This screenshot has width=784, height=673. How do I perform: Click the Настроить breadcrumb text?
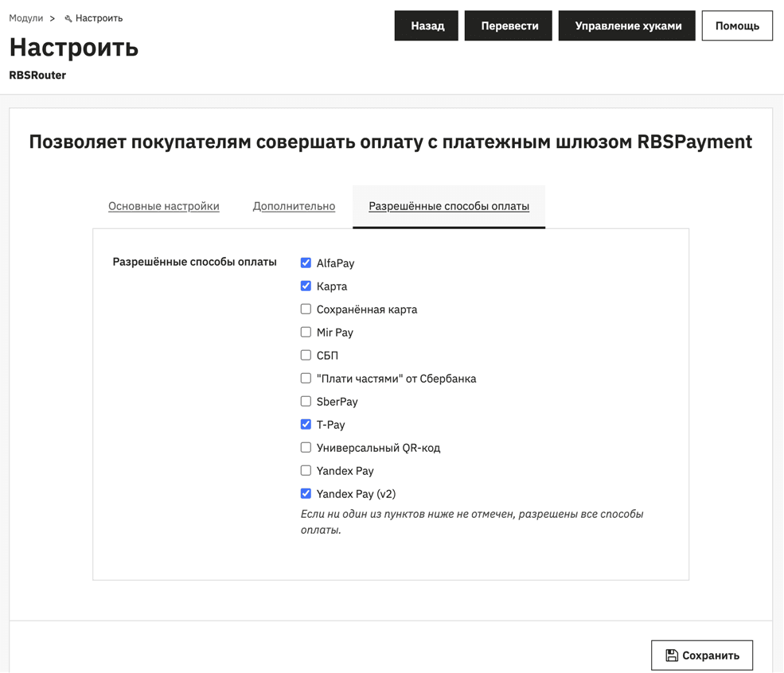[x=99, y=18]
